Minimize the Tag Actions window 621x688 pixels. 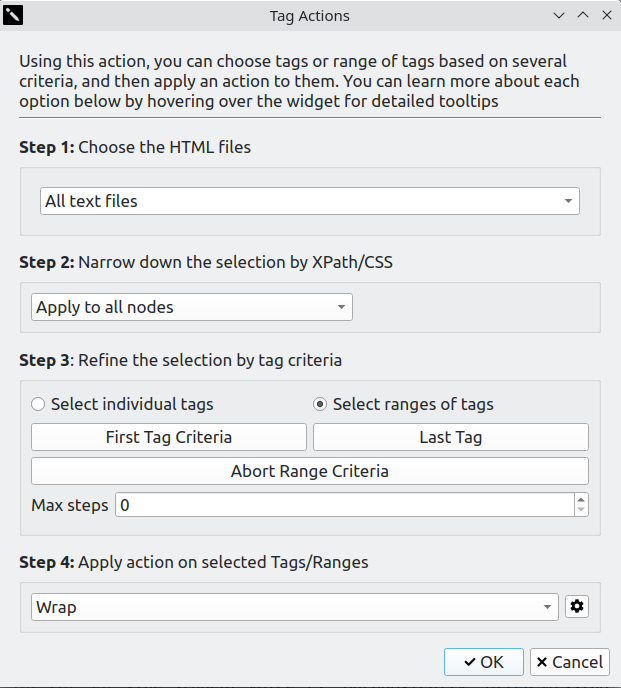coord(560,16)
